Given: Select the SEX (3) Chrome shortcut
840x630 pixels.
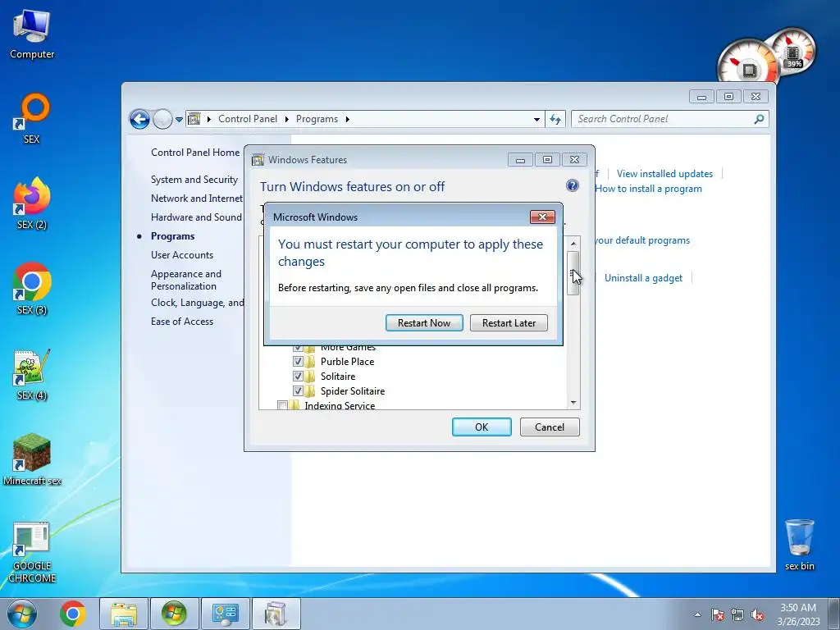Looking at the screenshot, I should click(32, 289).
